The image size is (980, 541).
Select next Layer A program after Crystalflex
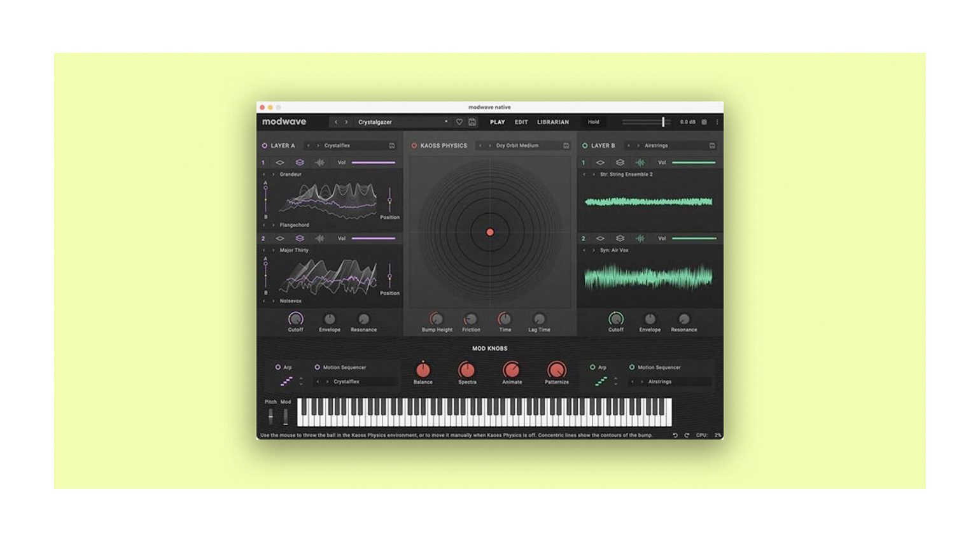pos(318,146)
